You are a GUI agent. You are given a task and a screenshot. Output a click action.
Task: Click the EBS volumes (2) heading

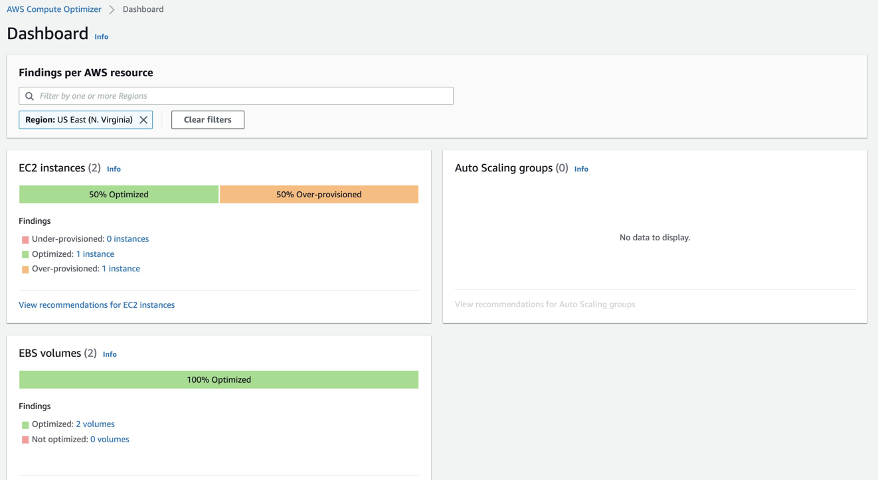[58, 353]
